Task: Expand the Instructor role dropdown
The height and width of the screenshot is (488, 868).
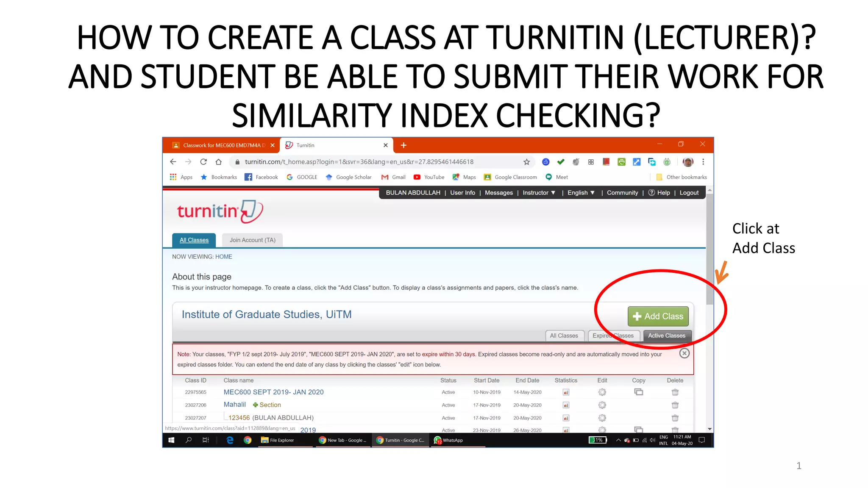Action: click(x=539, y=193)
